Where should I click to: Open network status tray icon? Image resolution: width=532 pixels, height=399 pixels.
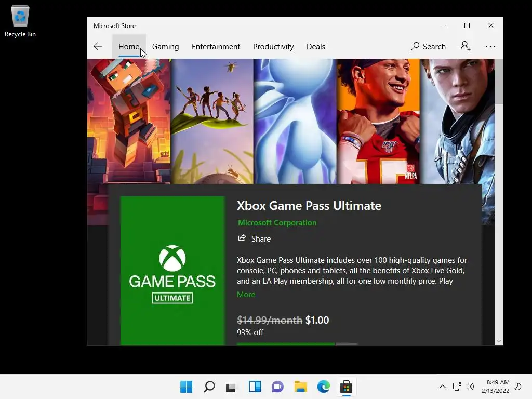click(457, 387)
